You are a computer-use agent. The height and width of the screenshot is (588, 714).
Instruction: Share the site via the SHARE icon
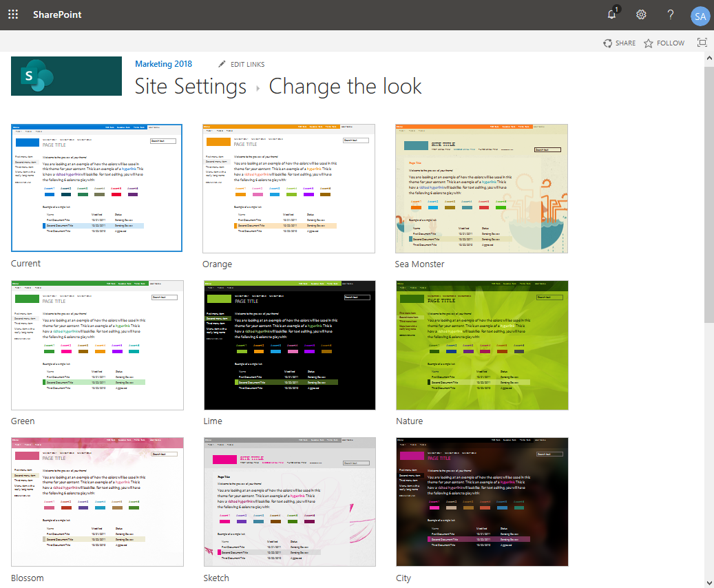coord(619,43)
